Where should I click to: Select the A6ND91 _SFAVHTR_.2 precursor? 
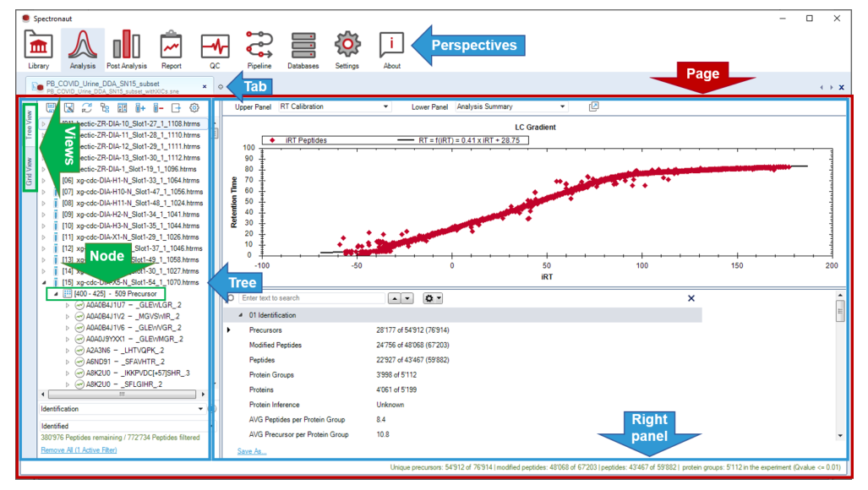coord(125,362)
